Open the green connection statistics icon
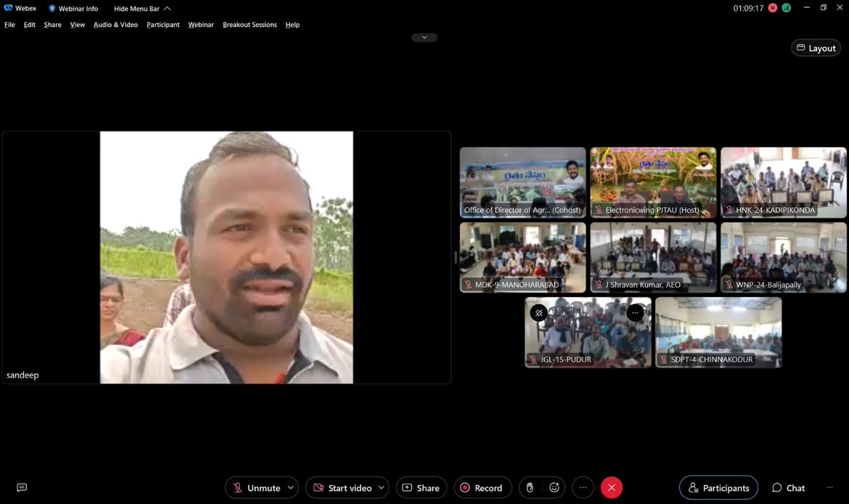Screen dimensions: 849x504 point(786,8)
